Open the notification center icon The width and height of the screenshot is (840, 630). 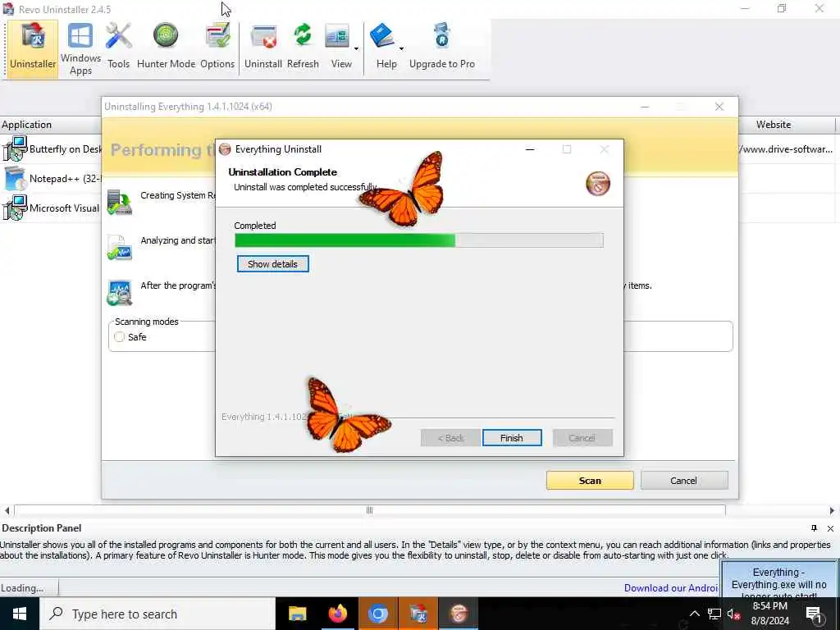point(814,614)
